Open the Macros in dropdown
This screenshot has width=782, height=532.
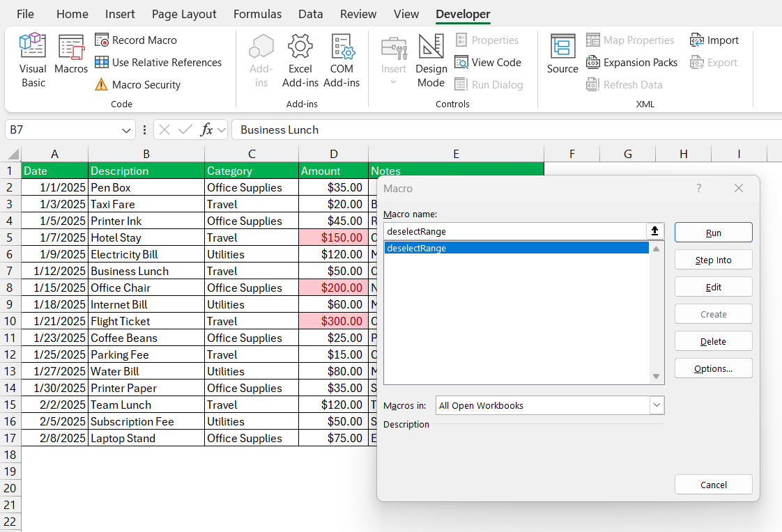pos(657,405)
